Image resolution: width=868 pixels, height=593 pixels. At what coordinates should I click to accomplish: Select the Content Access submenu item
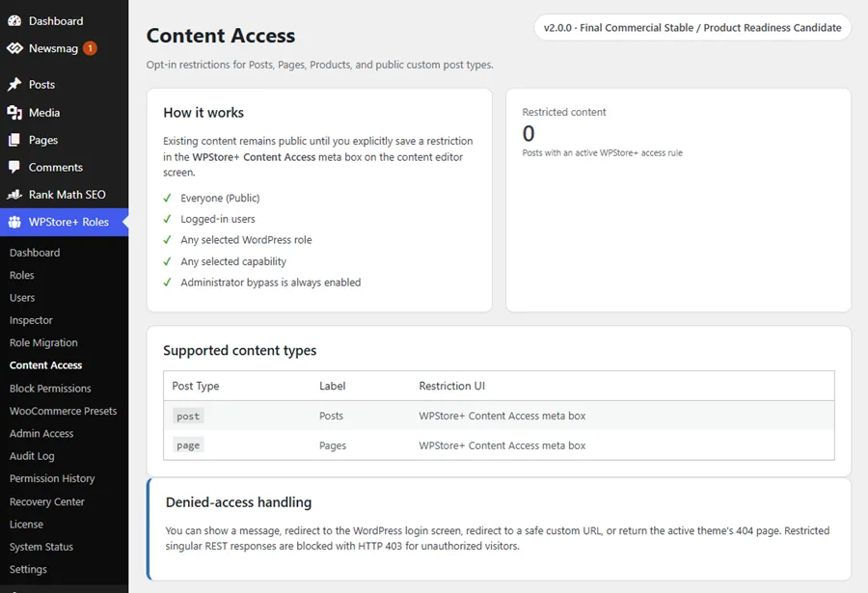(45, 365)
